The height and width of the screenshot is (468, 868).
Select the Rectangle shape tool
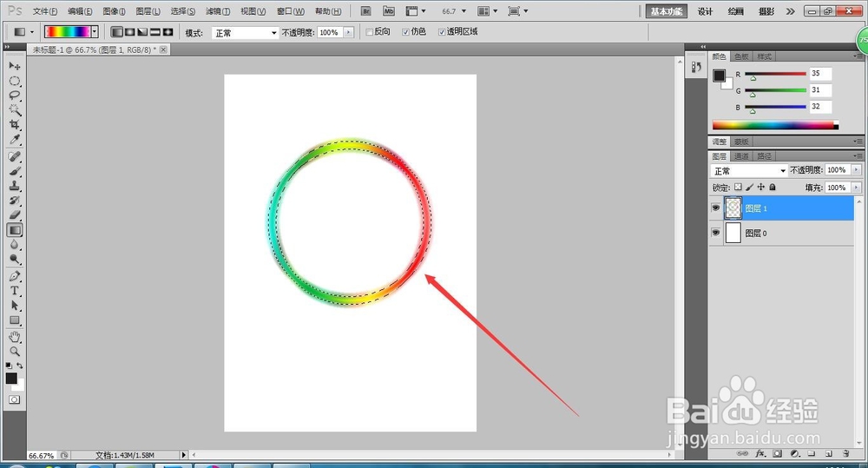click(15, 320)
